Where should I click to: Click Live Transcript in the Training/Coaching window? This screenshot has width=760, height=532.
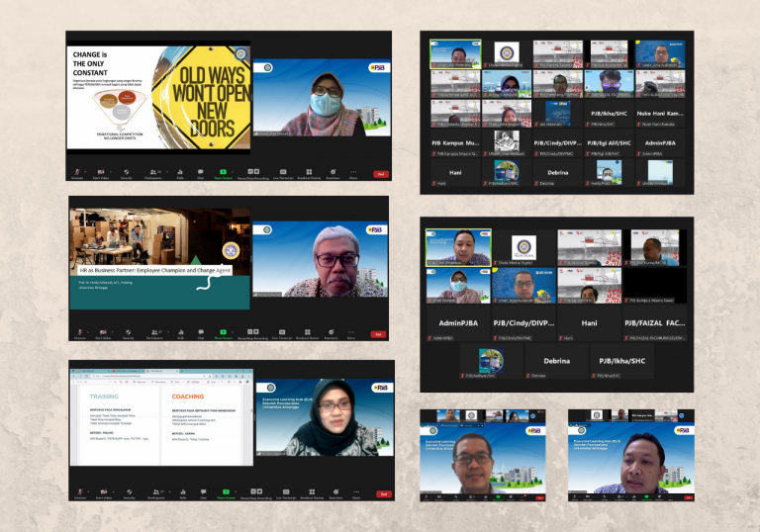point(286,494)
